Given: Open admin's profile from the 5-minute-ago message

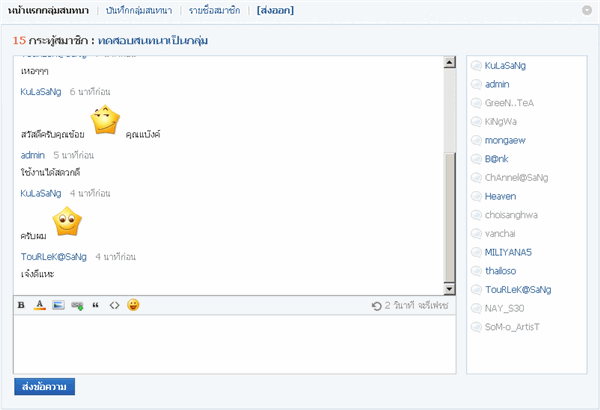Looking at the screenshot, I should tap(33, 155).
